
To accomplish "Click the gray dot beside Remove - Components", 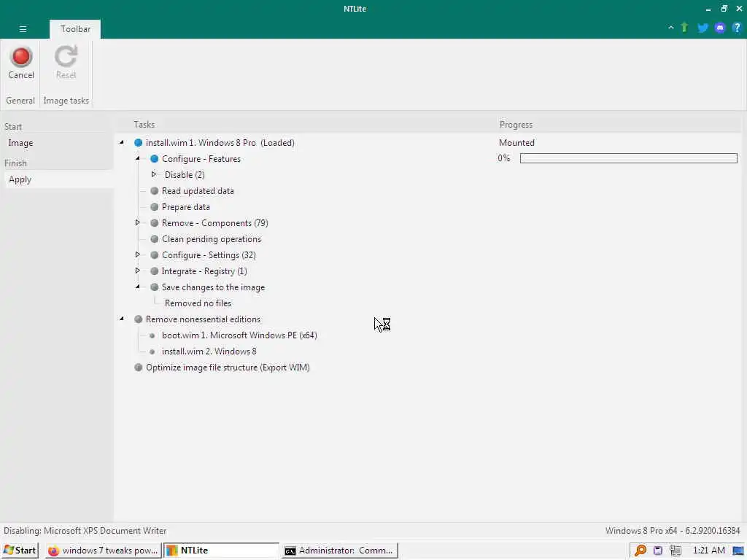I will pyautogui.click(x=155, y=223).
